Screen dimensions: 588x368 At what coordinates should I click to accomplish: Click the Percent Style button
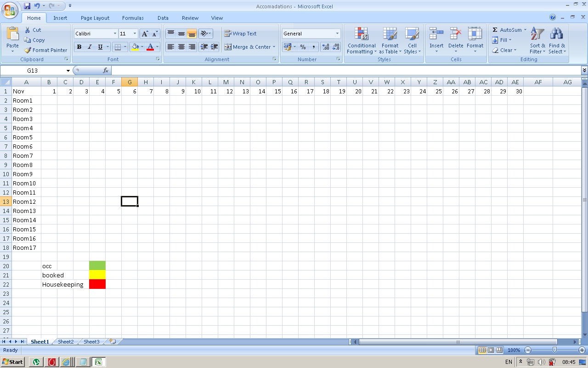(303, 47)
